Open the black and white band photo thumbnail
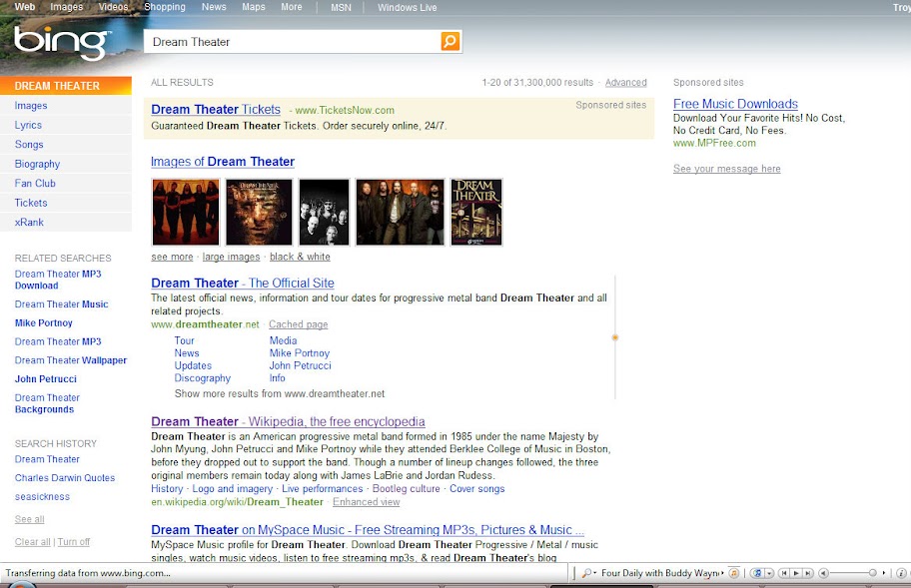This screenshot has width=911, height=588. click(325, 212)
